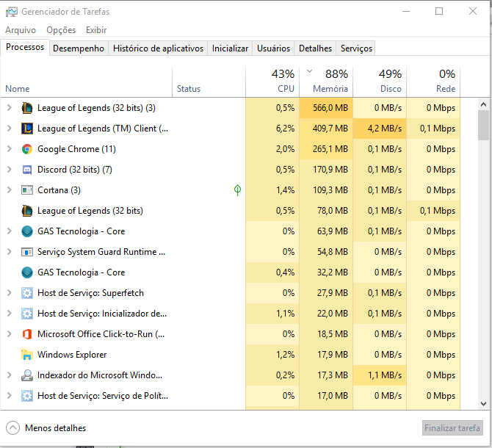Switch to the Serviços tab
492x448 pixels.
pyautogui.click(x=356, y=48)
